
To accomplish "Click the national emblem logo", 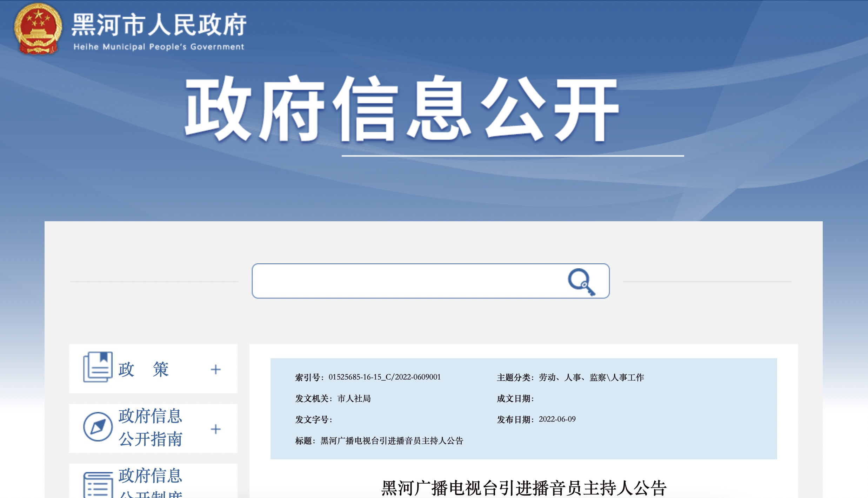I will click(x=38, y=29).
